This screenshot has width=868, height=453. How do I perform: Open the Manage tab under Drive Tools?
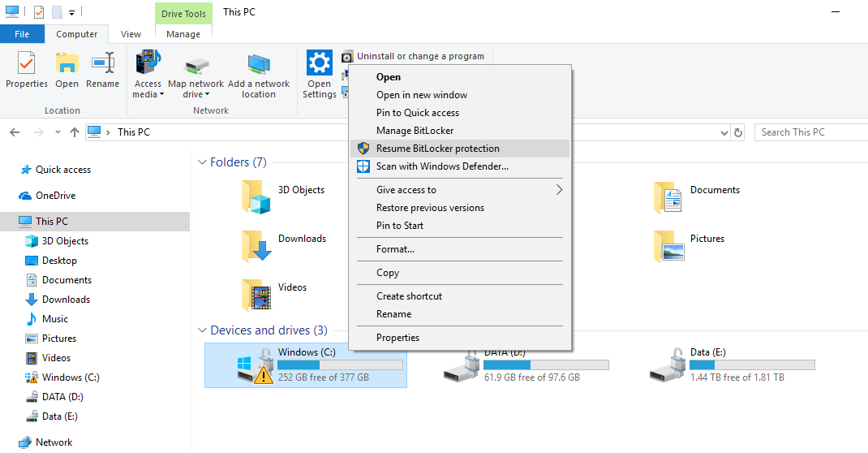click(x=183, y=34)
